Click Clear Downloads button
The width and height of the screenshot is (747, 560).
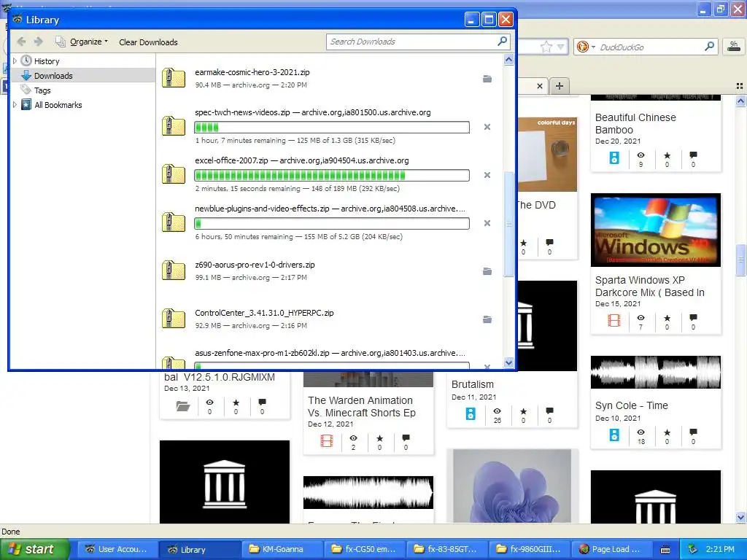tap(148, 42)
